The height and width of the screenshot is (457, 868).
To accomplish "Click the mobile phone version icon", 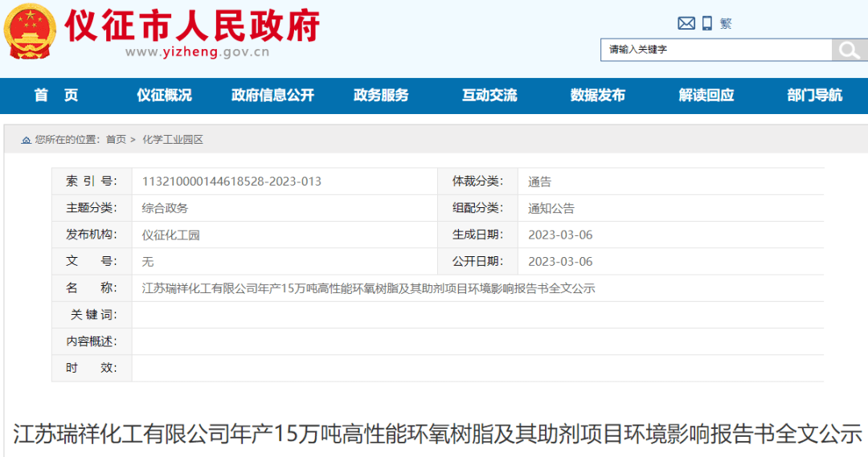I will pyautogui.click(x=707, y=23).
